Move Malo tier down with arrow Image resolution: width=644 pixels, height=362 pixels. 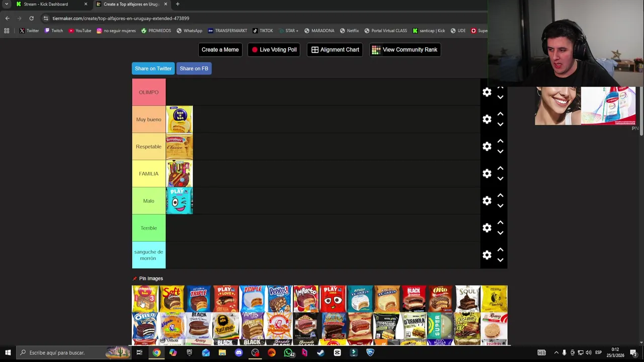(x=500, y=206)
